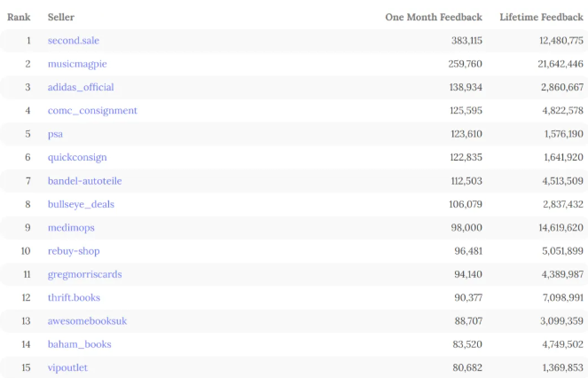This screenshot has height=378, width=588.
Task: Open the second.sale seller link
Action: 74,41
